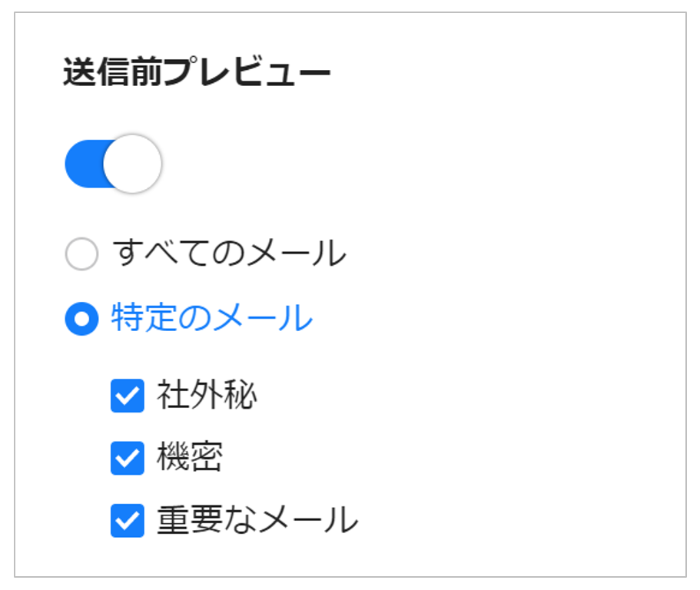This screenshot has height=590, width=700.
Task: Uncheck the 重要なメール checkbox
Action: pyautogui.click(x=128, y=521)
